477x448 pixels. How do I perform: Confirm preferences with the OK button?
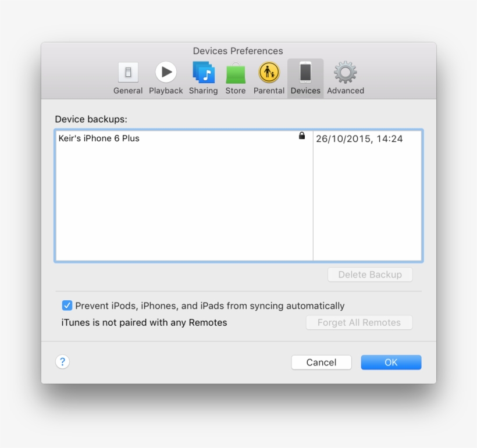[391, 362]
